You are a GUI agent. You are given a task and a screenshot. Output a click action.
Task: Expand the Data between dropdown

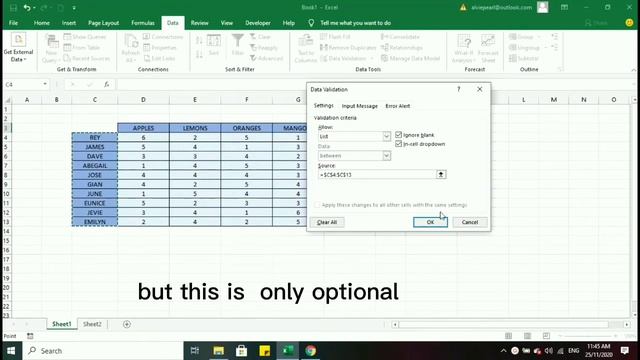386,156
